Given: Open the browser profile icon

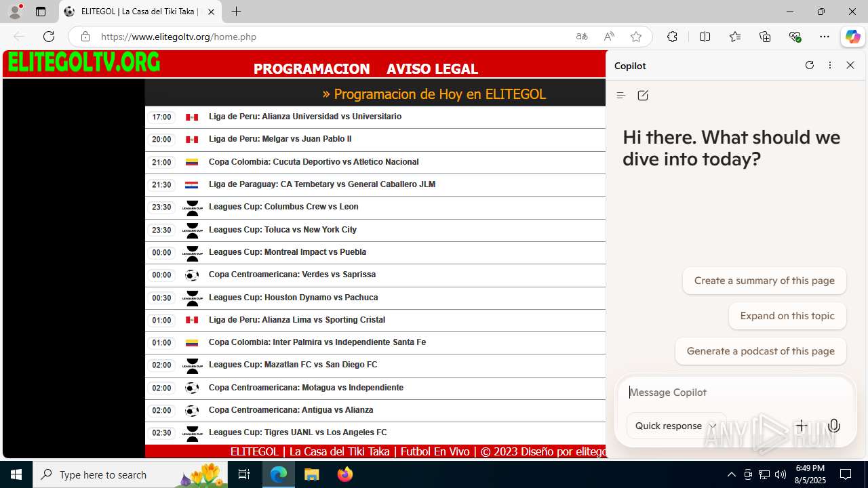Looking at the screenshot, I should [15, 12].
